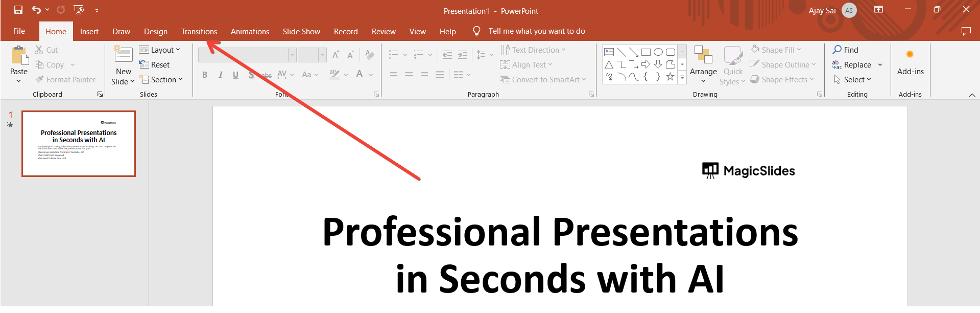Open the Help tab

(x=448, y=32)
